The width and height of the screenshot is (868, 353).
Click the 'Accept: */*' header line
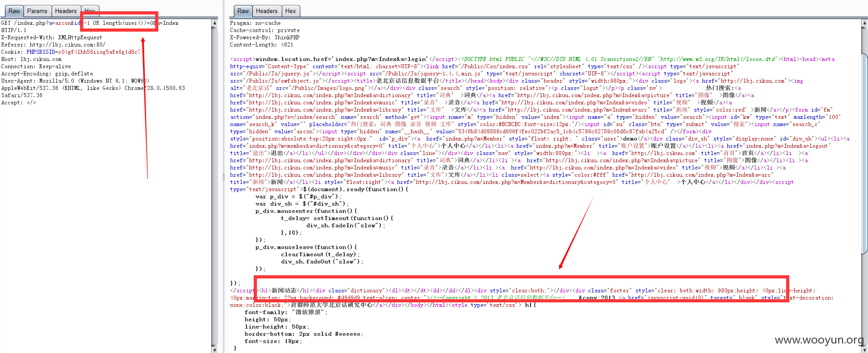click(19, 103)
